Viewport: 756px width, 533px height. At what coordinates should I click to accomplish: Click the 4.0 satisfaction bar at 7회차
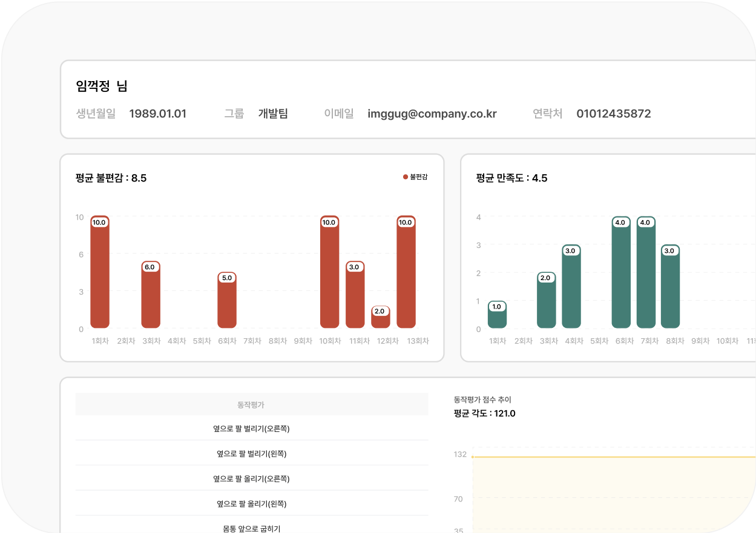tap(645, 272)
